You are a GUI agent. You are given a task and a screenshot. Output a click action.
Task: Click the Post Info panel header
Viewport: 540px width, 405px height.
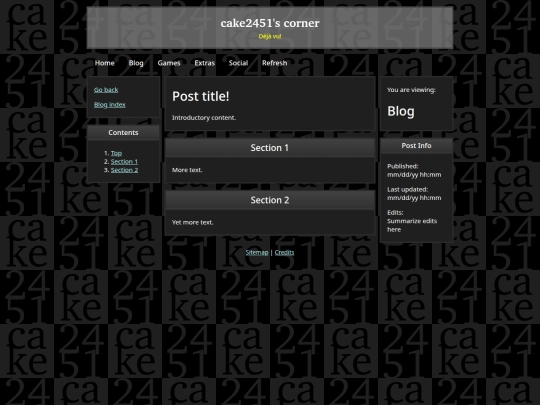click(416, 146)
